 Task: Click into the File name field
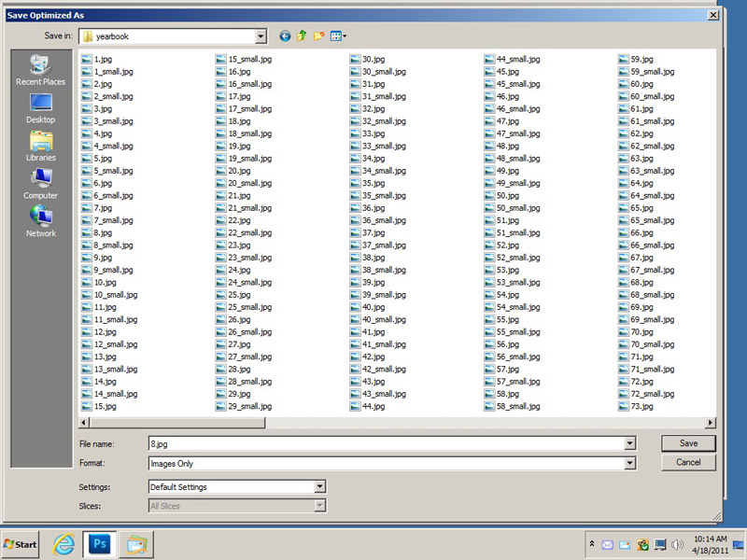(387, 444)
